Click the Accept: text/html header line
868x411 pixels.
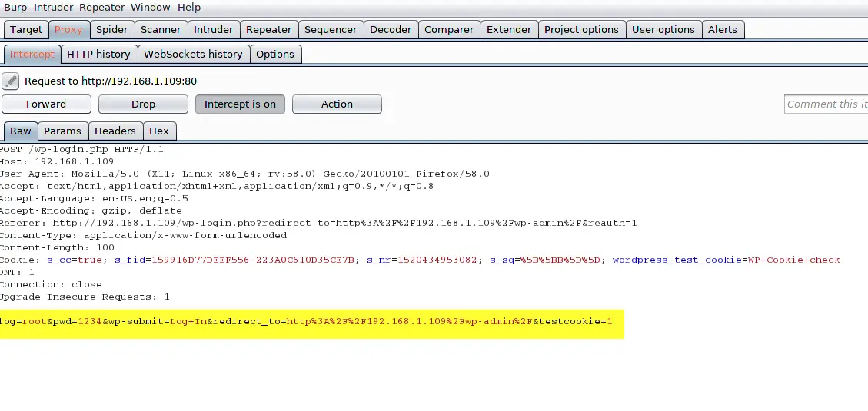pos(217,186)
